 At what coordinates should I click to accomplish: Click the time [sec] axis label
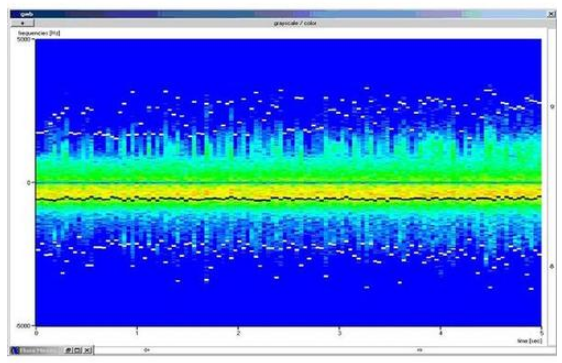[529, 340]
